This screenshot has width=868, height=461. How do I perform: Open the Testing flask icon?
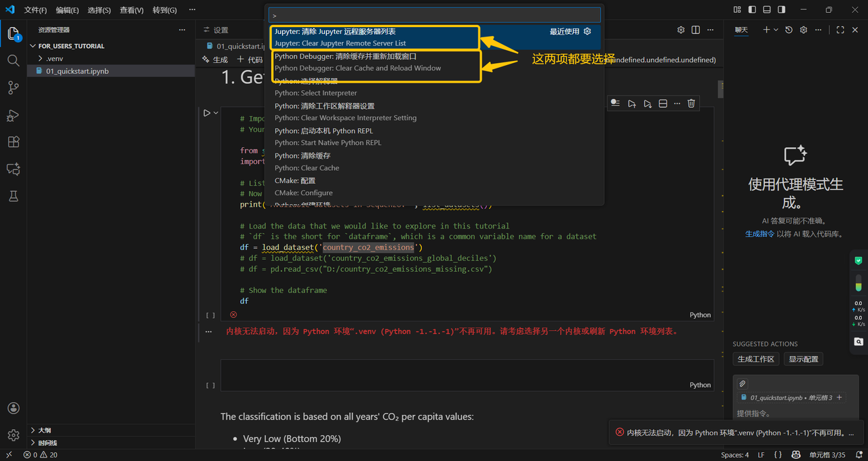pos(13,196)
